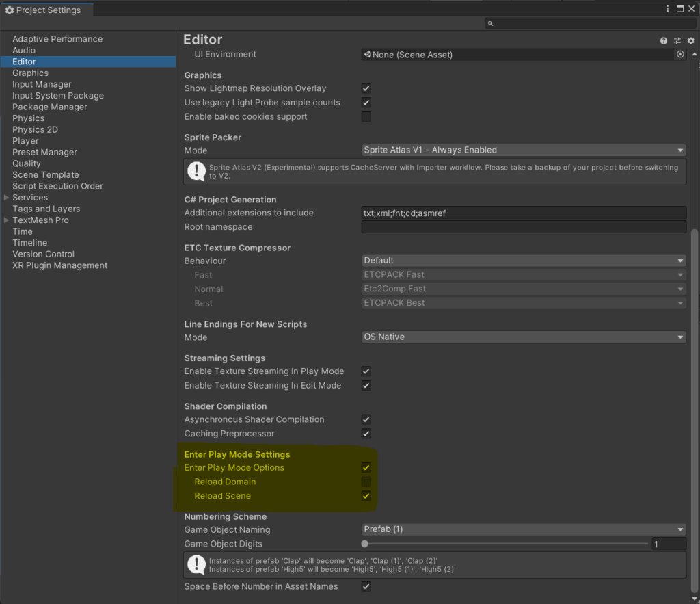Open the gear icon in the Editor header
The height and width of the screenshot is (604, 700).
[690, 40]
